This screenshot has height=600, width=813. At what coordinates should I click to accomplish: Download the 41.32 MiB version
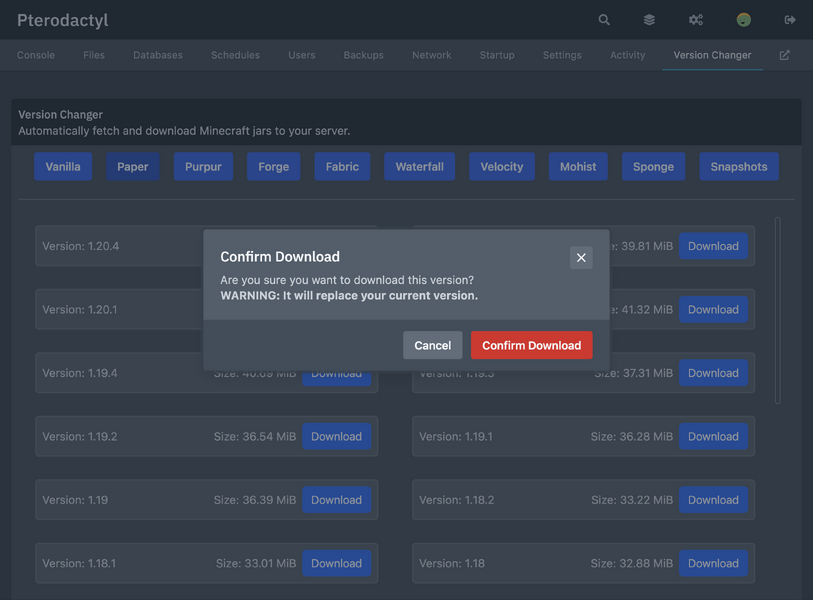click(x=713, y=310)
